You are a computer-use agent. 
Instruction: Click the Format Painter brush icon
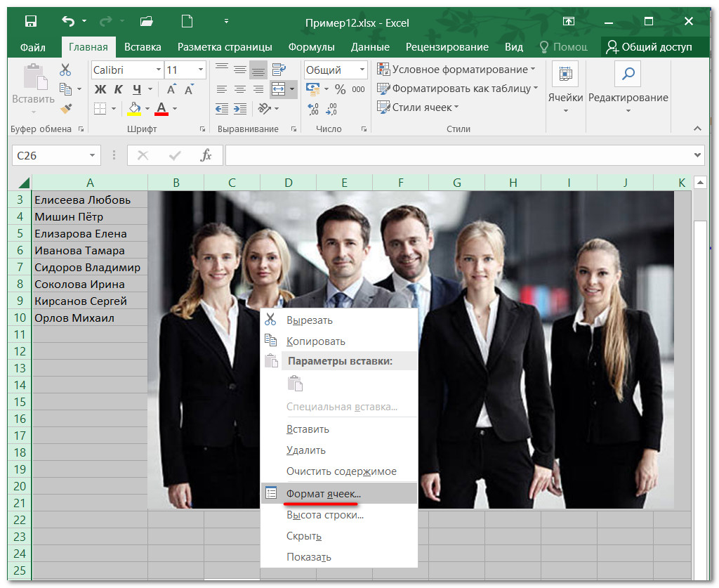coord(65,108)
